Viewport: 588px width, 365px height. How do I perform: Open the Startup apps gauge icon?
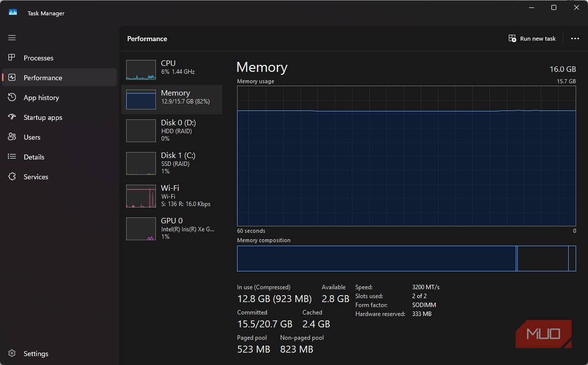[12, 117]
